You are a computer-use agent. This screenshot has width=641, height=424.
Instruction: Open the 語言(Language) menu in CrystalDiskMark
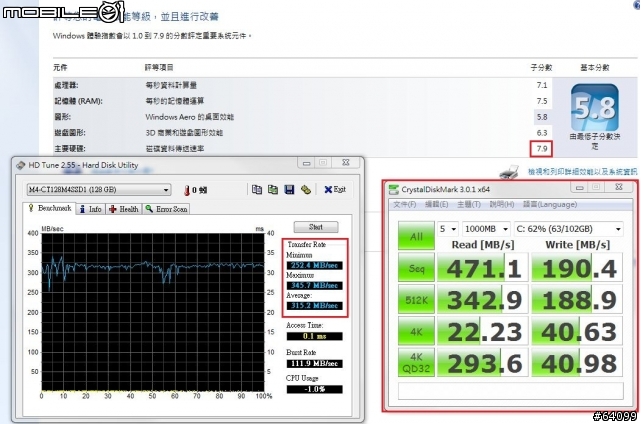pyautogui.click(x=550, y=204)
